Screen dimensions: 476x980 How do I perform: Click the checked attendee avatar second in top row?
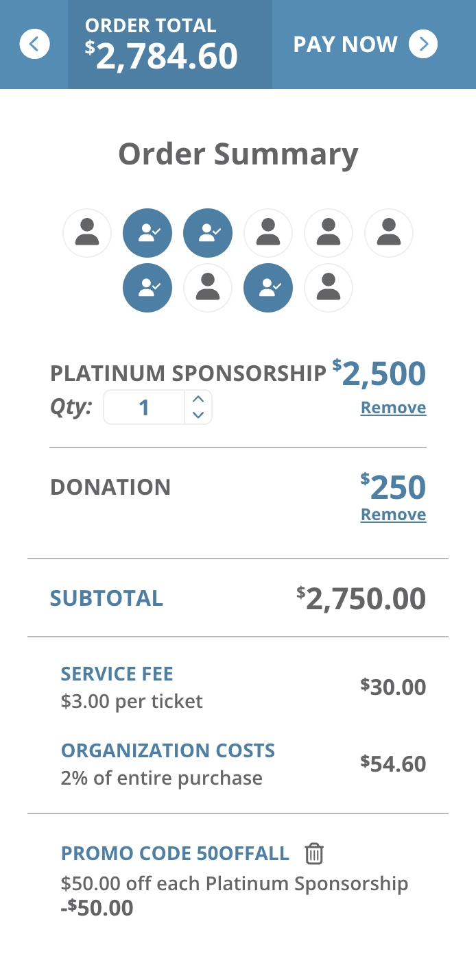pyautogui.click(x=147, y=233)
